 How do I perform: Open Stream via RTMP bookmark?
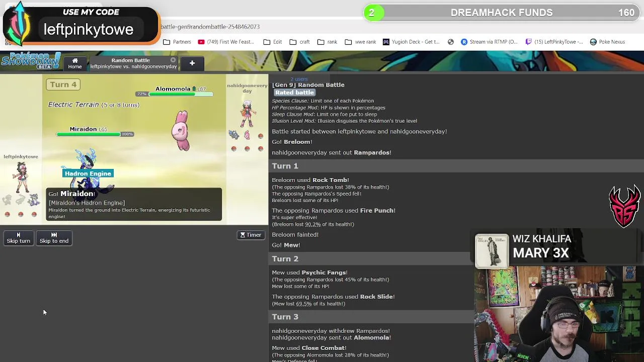tap(489, 42)
